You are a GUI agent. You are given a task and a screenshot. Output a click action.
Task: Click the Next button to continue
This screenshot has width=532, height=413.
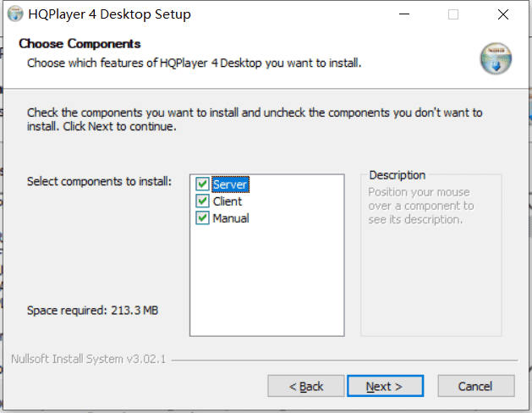385,386
